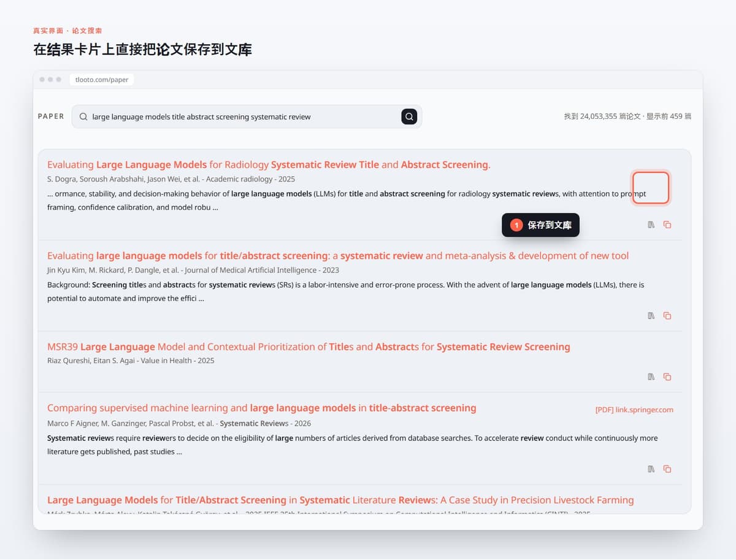This screenshot has width=736, height=560.
Task: Click the Jin Kyu Kim author line
Action: pyautogui.click(x=193, y=270)
